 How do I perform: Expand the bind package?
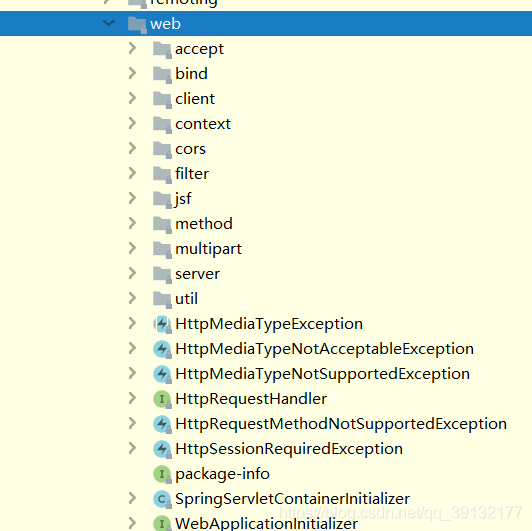(x=132, y=73)
